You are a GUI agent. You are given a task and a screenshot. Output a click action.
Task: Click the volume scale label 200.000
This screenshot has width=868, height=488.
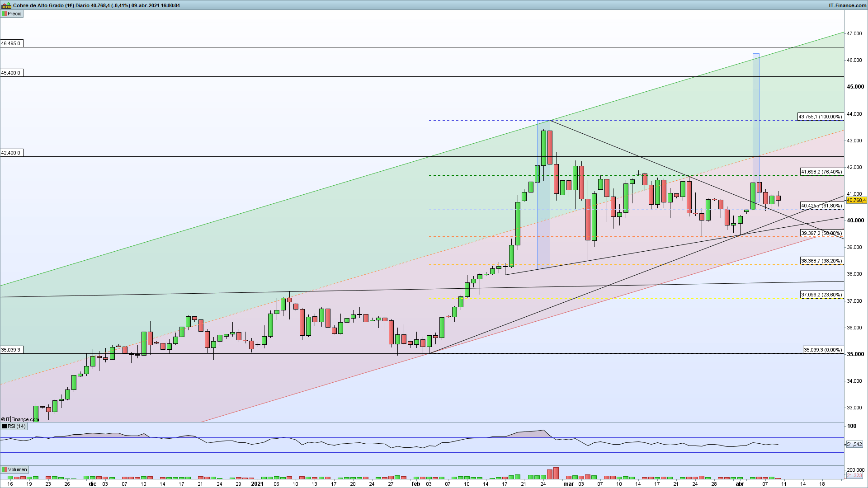(855, 470)
